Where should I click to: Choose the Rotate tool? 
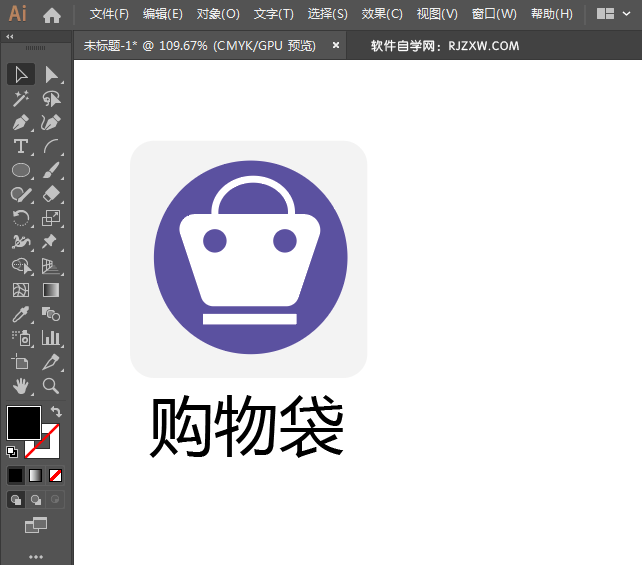[x=21, y=218]
